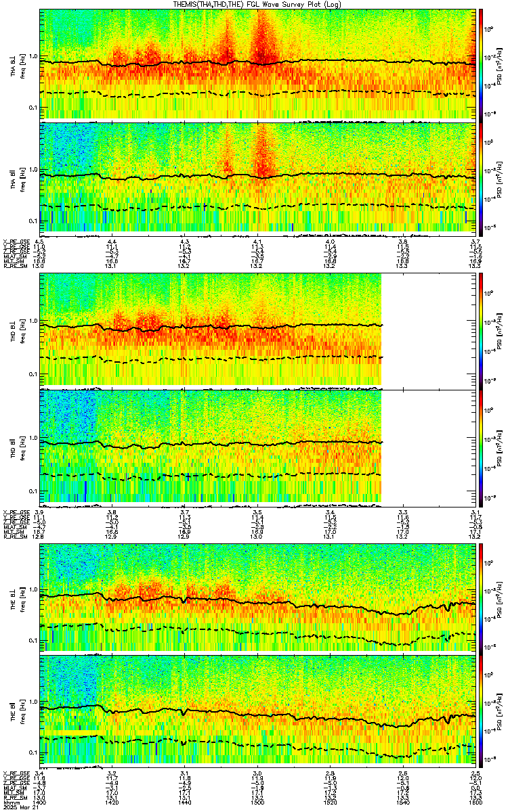The width and height of the screenshot is (508, 812).
Task: Click the '0.1' frequency tick of the THA B⊥ panel
Action: (x=35, y=108)
